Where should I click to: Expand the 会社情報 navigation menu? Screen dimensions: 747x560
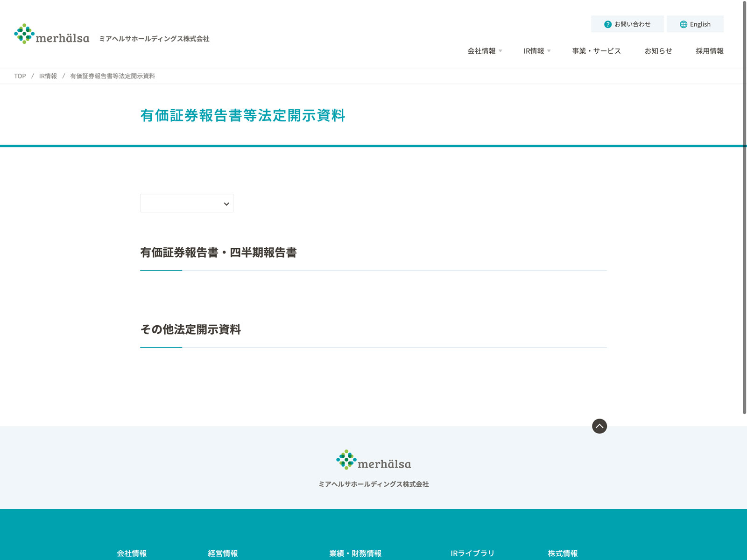[485, 51]
